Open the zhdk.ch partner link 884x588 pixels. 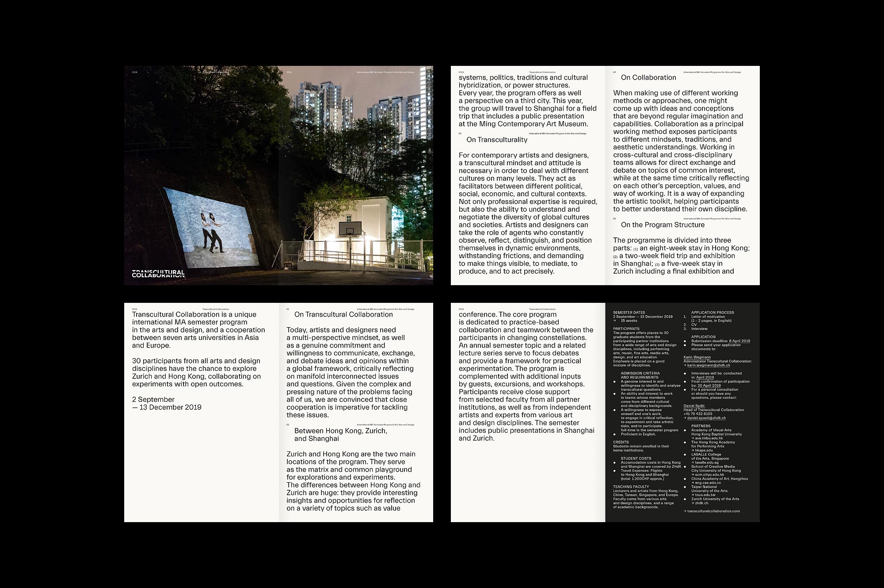701,503
